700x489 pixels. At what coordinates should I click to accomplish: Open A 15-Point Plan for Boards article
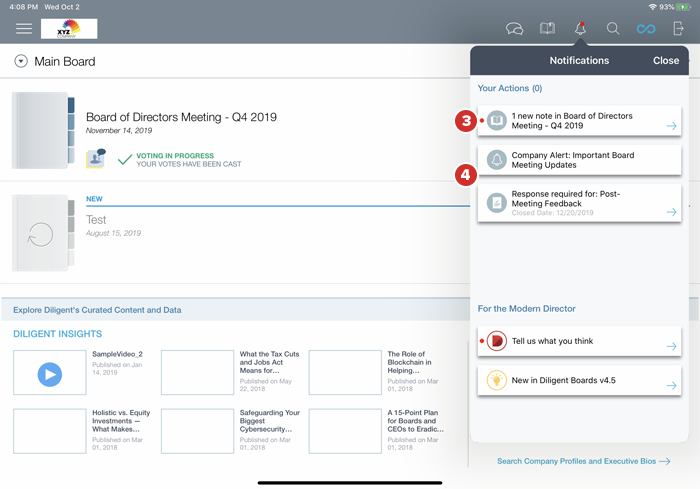pyautogui.click(x=416, y=421)
